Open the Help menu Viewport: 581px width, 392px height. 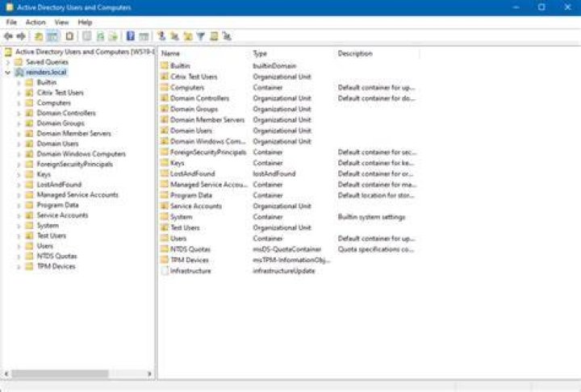pos(85,23)
